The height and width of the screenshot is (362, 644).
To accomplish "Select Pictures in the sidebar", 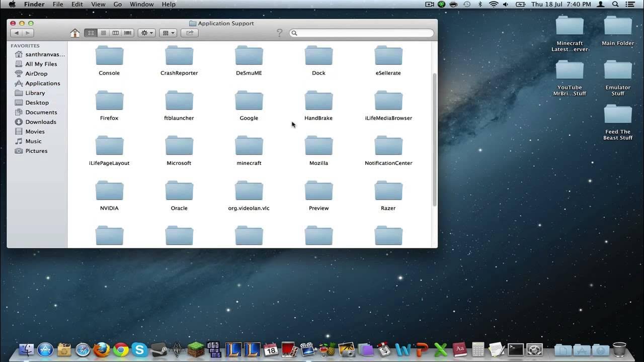I will pyautogui.click(x=37, y=151).
